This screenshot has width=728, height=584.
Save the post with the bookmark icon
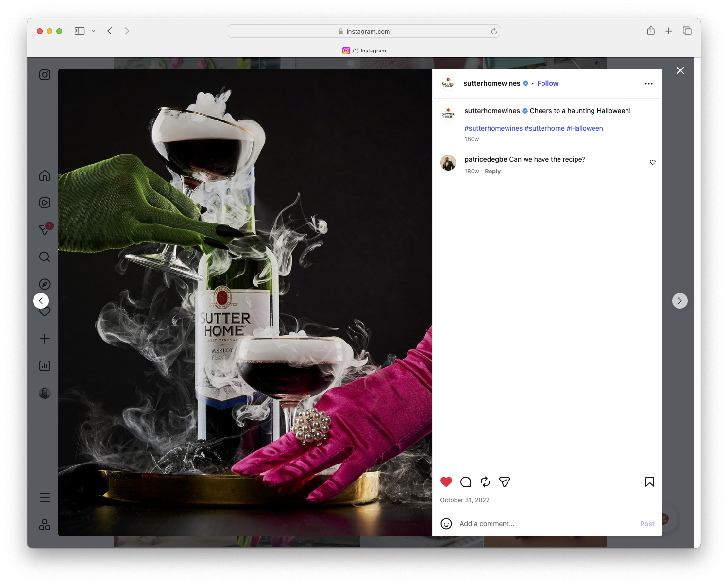649,482
